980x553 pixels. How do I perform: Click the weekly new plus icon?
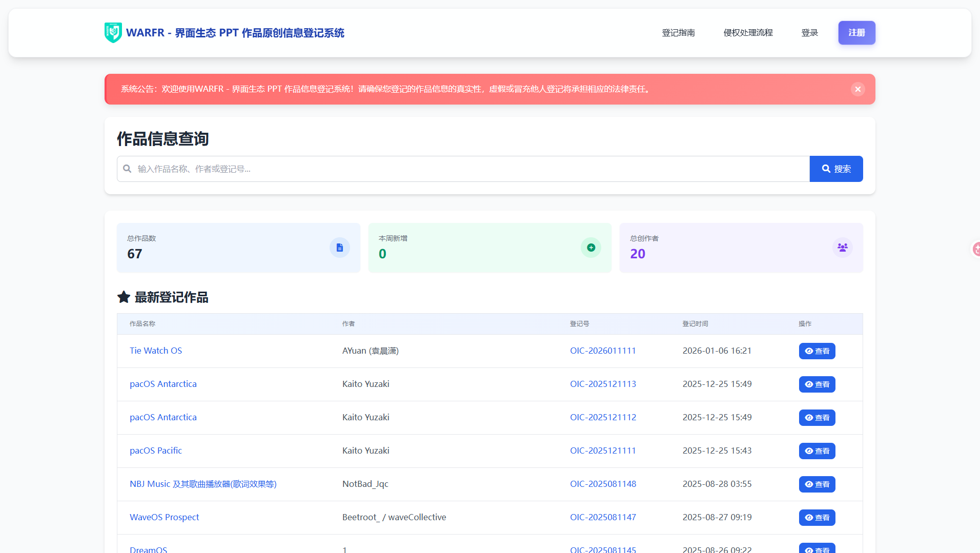point(590,248)
